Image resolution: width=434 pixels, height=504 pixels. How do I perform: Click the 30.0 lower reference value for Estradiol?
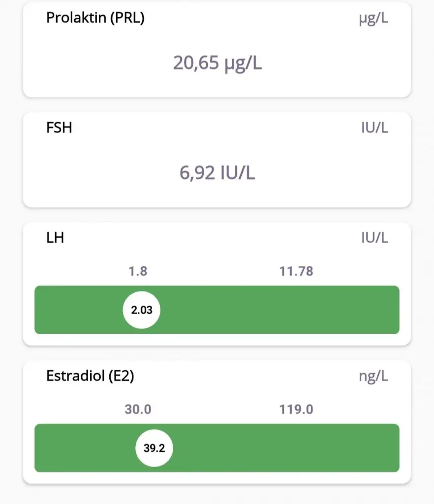[x=138, y=409]
